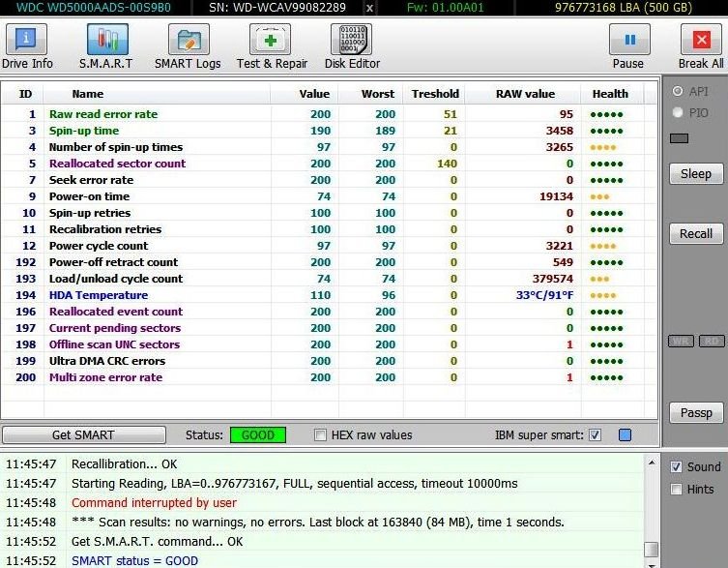Open SMART Logs
This screenshot has height=568, width=728.
point(188,46)
